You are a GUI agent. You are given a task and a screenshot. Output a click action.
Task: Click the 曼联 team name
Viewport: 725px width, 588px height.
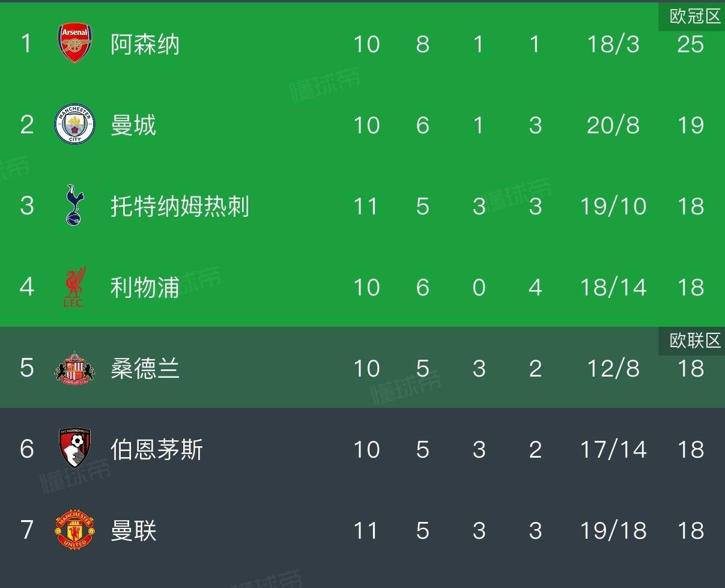coord(133,531)
